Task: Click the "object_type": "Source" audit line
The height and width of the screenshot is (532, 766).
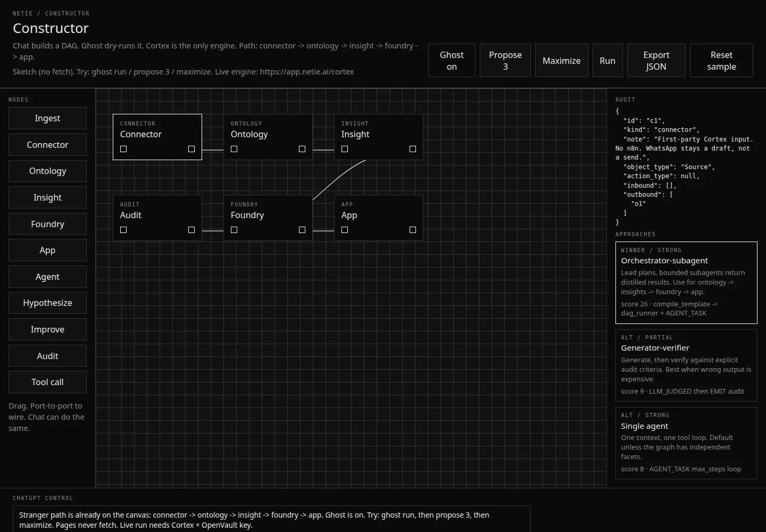Action: point(669,167)
